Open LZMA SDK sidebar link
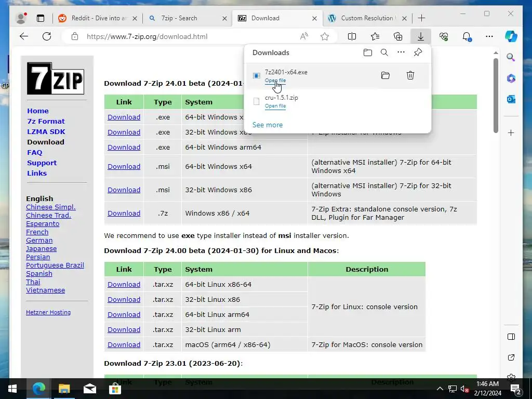The image size is (532, 399). pos(46,131)
